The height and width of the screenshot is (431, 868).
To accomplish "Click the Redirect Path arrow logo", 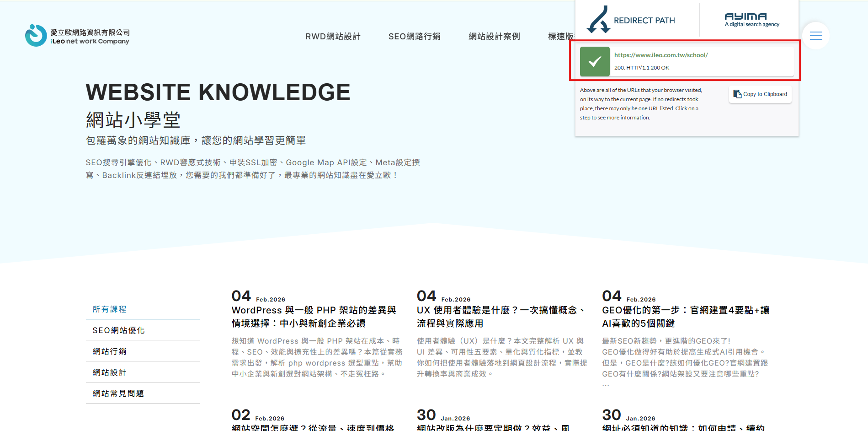I will coord(599,20).
